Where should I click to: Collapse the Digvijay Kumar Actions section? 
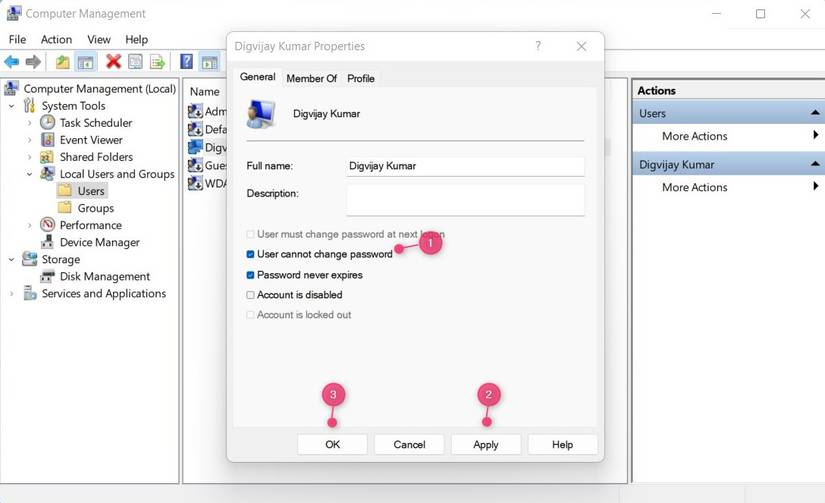[814, 164]
